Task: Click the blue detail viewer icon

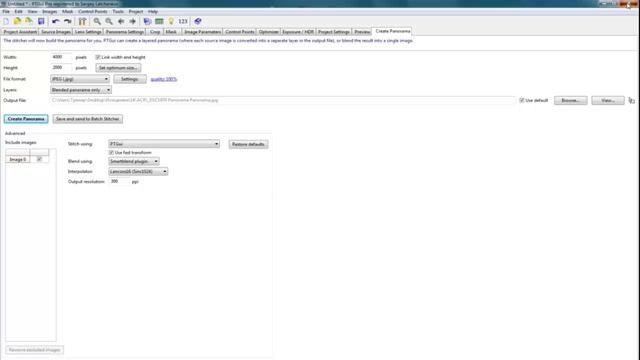Action: click(198, 21)
